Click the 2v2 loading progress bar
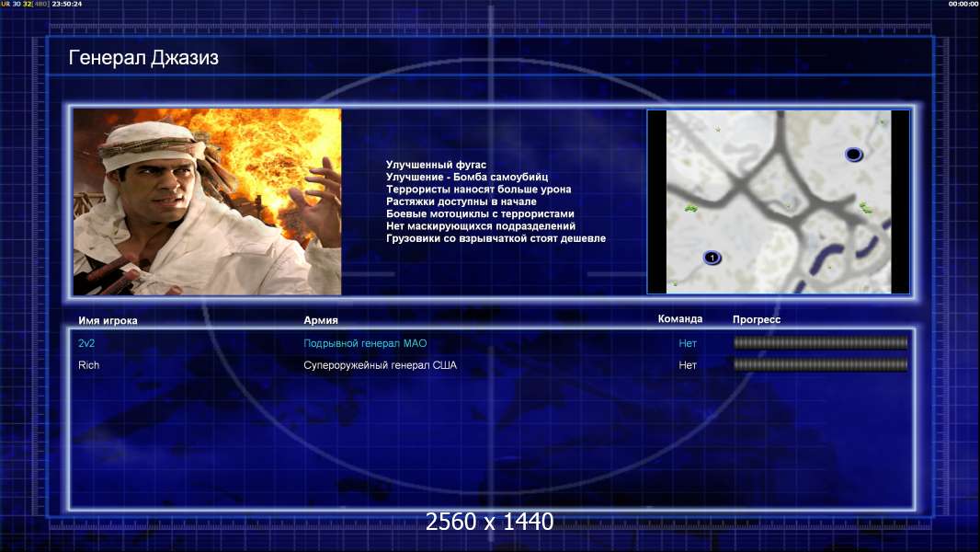The height and width of the screenshot is (552, 980). [x=821, y=342]
